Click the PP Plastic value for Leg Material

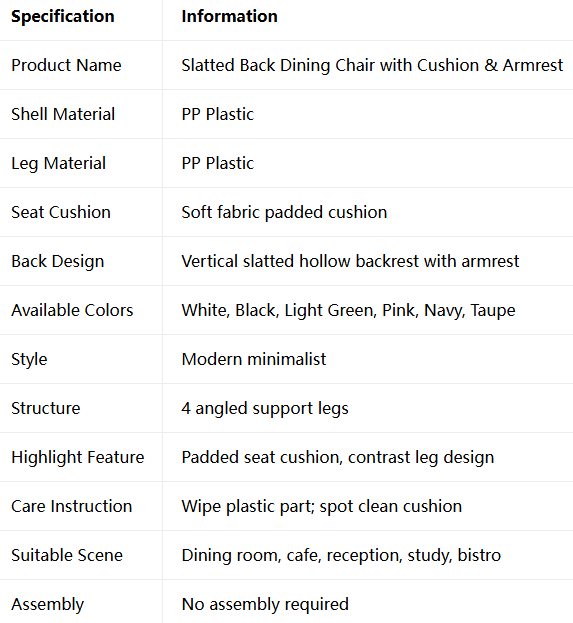point(217,163)
